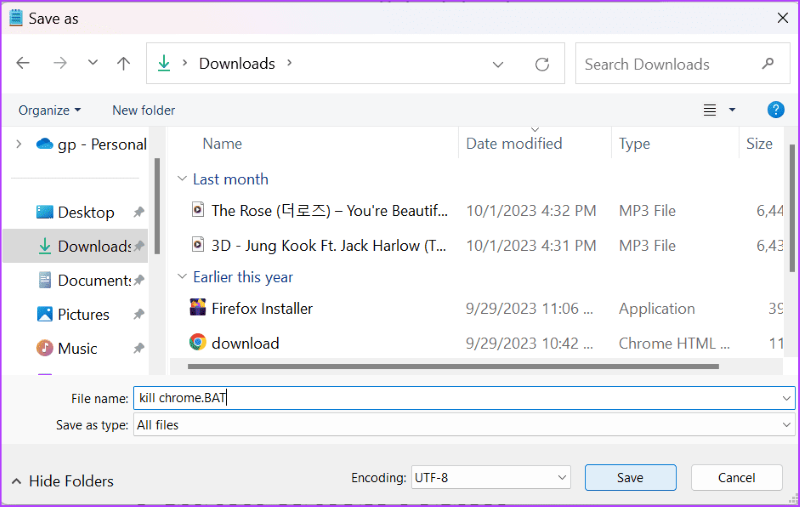800x507 pixels.
Task: Open Desktop in the sidebar
Action: coord(76,212)
